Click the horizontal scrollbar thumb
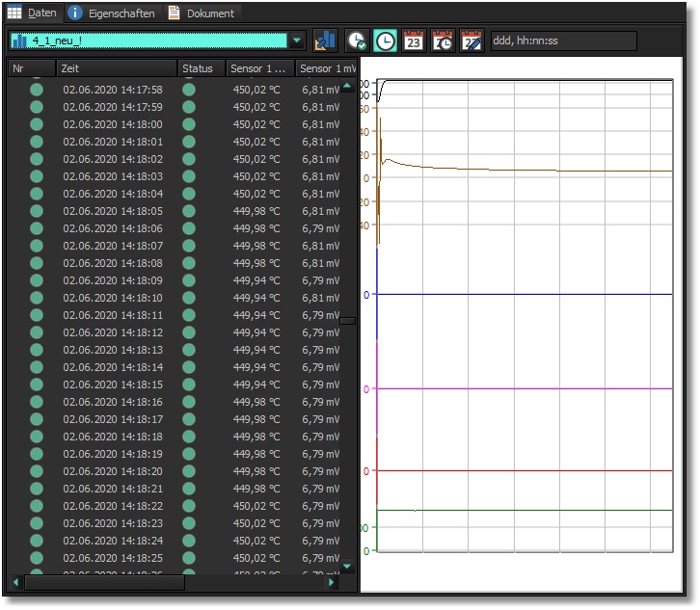 coord(104,582)
